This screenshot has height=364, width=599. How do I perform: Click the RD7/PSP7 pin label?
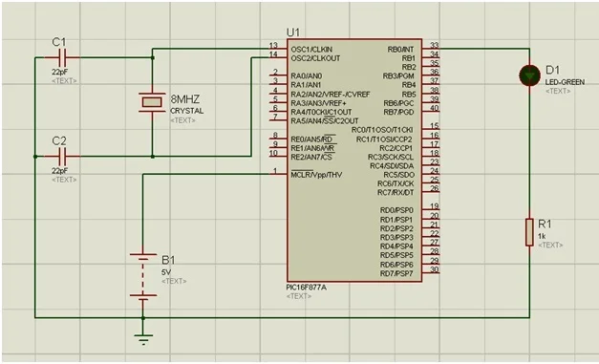(396, 273)
